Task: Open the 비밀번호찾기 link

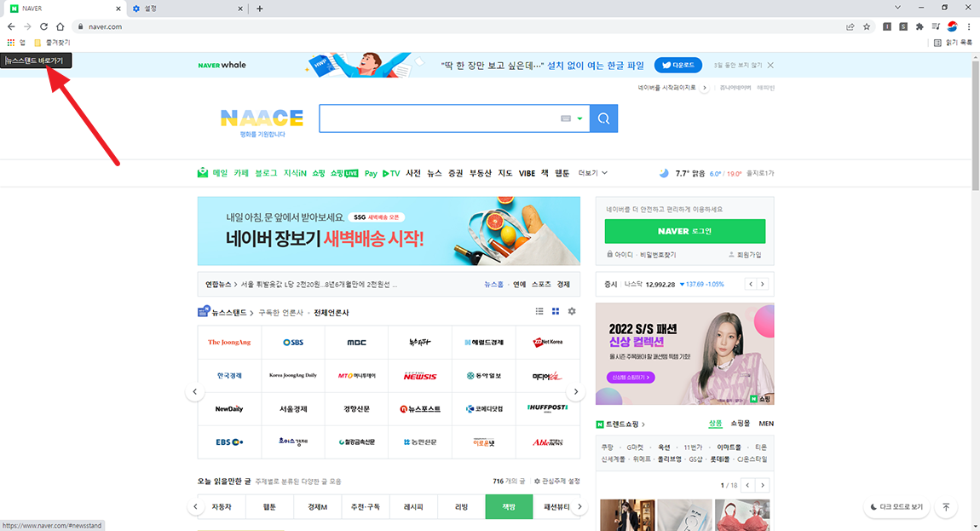Action: point(658,255)
